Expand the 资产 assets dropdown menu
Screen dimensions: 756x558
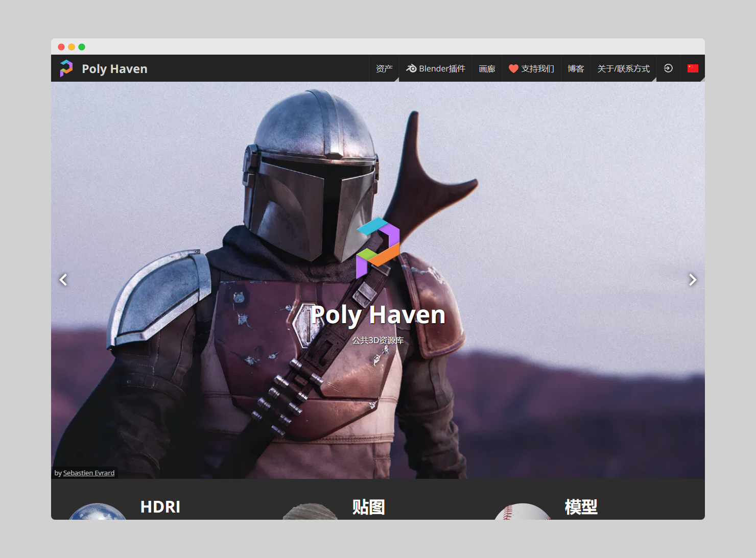click(x=384, y=68)
